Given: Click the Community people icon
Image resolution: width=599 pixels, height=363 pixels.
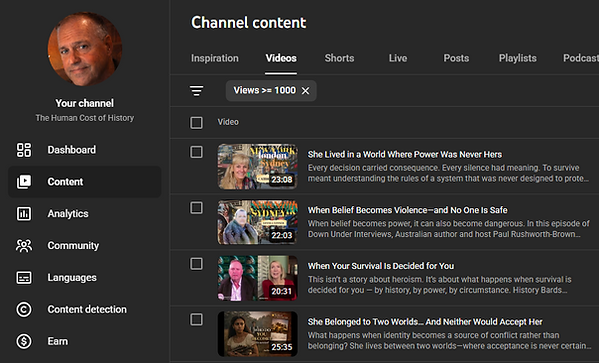Looking at the screenshot, I should pos(24,246).
